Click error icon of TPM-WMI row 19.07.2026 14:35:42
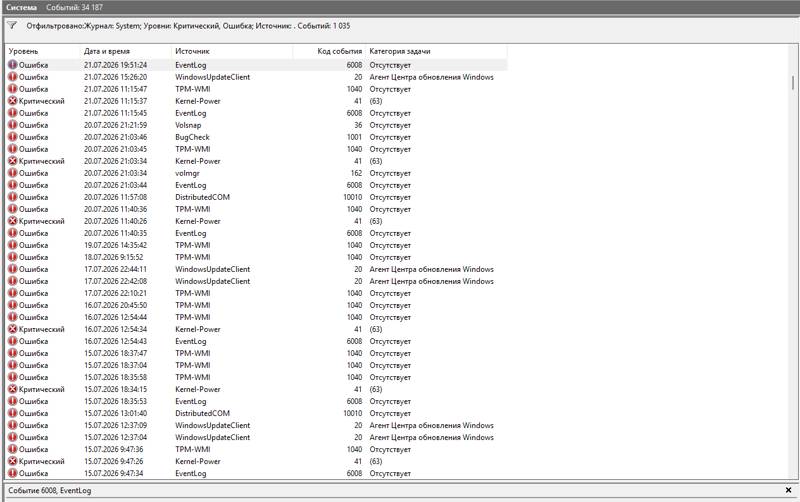 (13, 245)
